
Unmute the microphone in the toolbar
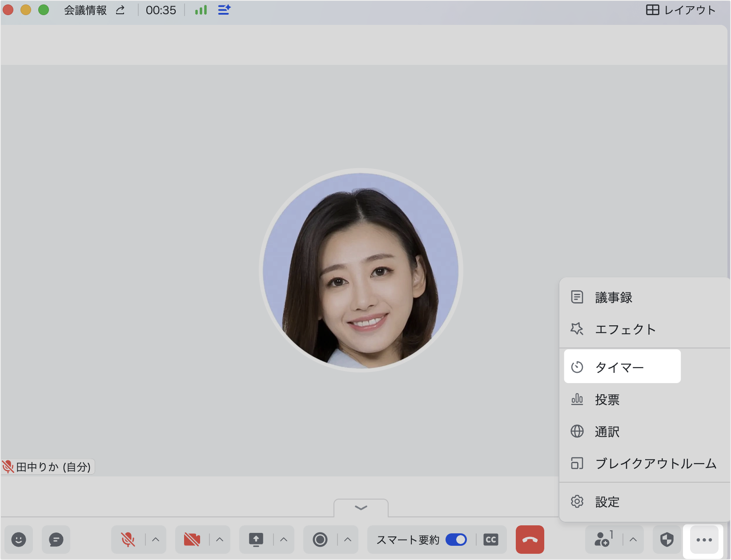click(x=128, y=540)
